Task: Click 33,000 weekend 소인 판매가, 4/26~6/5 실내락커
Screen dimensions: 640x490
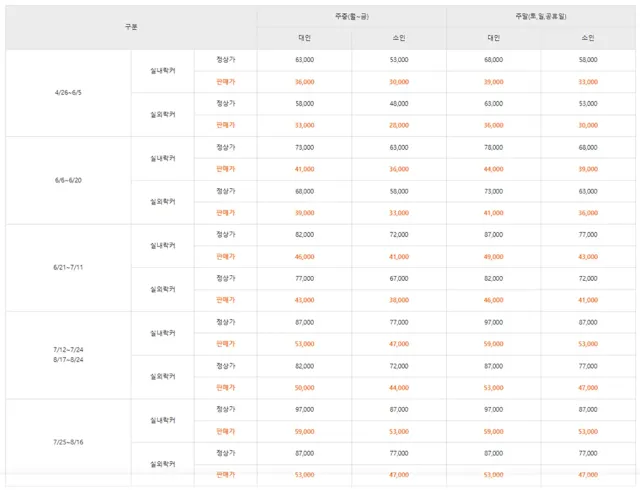Action: click(588, 82)
